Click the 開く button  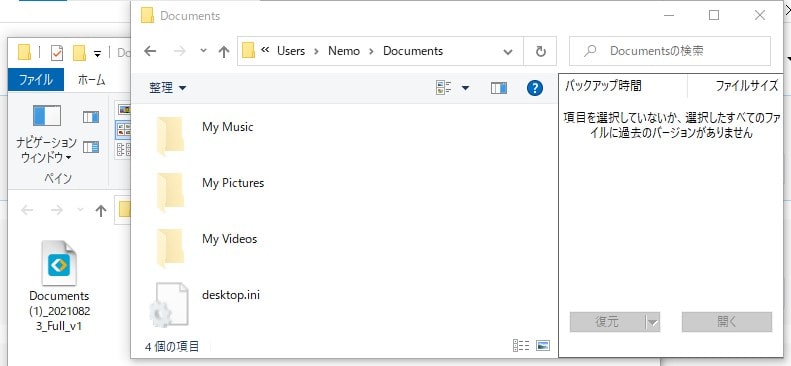tap(727, 322)
